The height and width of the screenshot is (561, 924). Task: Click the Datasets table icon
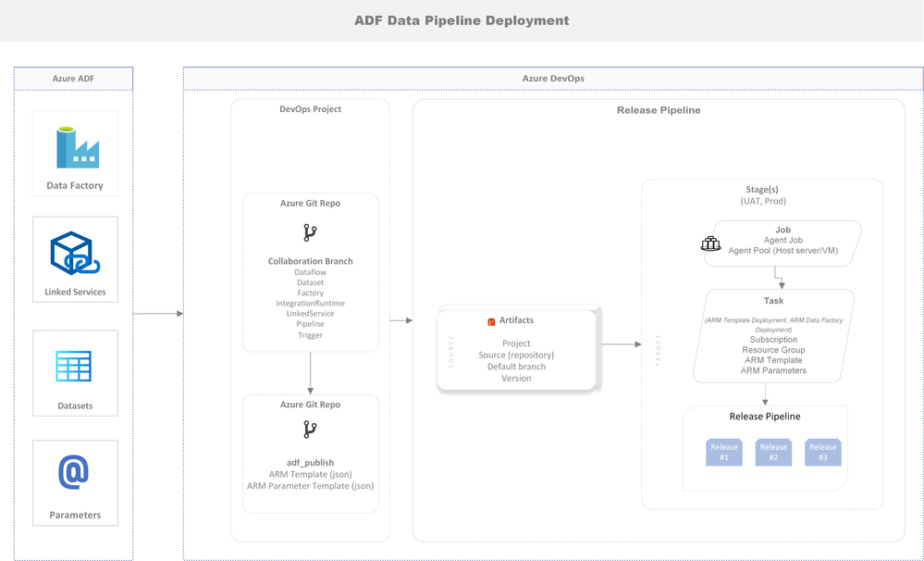pos(74,367)
